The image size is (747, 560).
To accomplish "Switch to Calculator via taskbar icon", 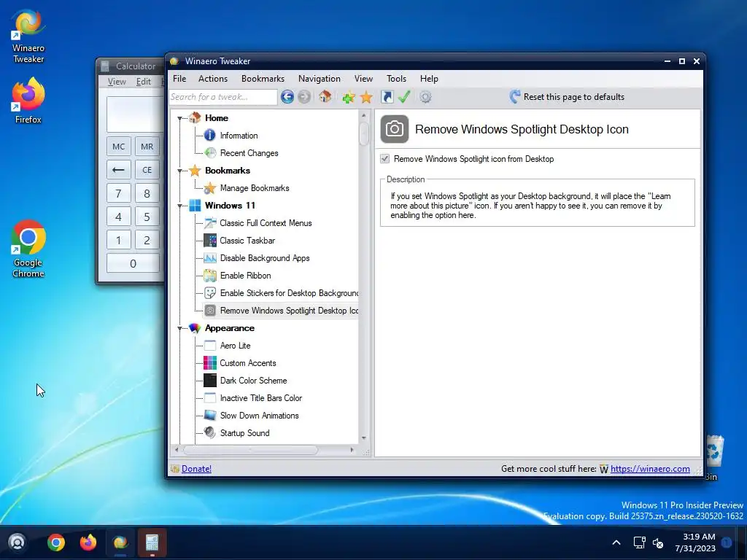I will coord(152,542).
